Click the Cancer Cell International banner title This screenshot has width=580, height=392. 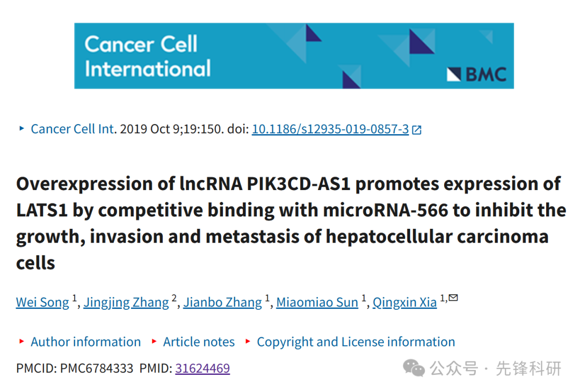(148, 56)
